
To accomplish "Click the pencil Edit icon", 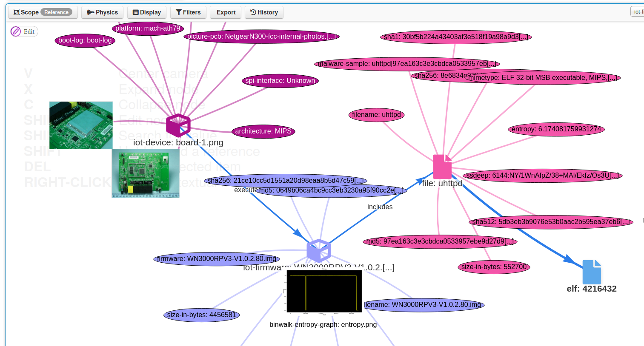I will [16, 31].
